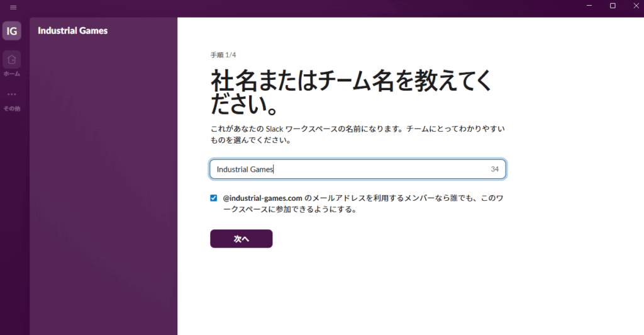Image resolution: width=644 pixels, height=335 pixels.
Task: Maximize the Slack window
Action: 613,6
